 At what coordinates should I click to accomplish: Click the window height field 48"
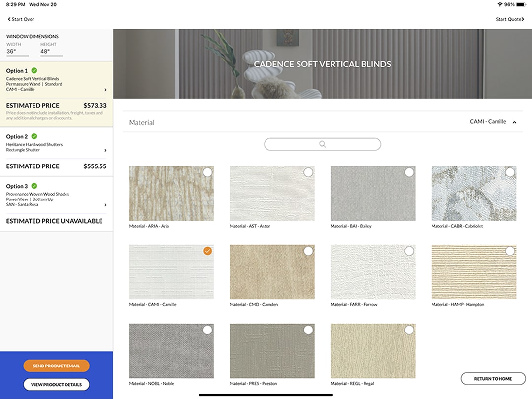pyautogui.click(x=51, y=52)
